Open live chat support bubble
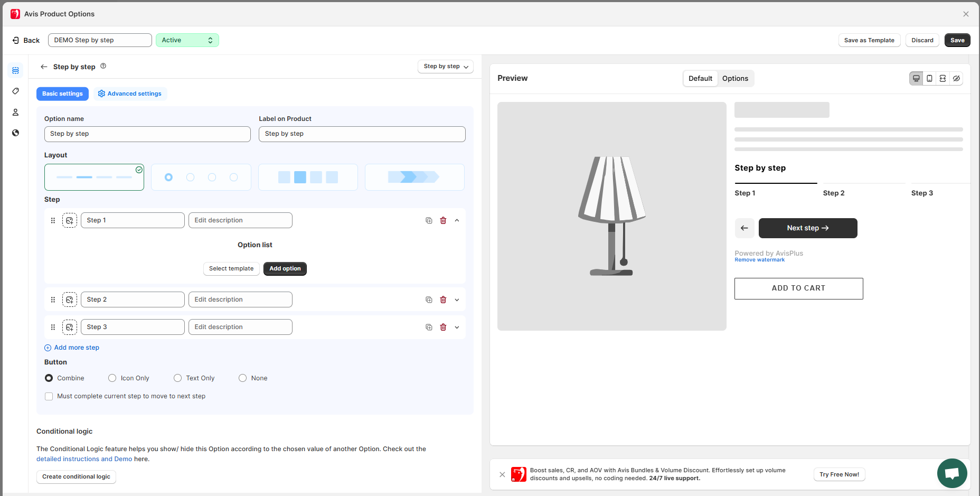Screen dimensions: 980x496 (x=951, y=473)
